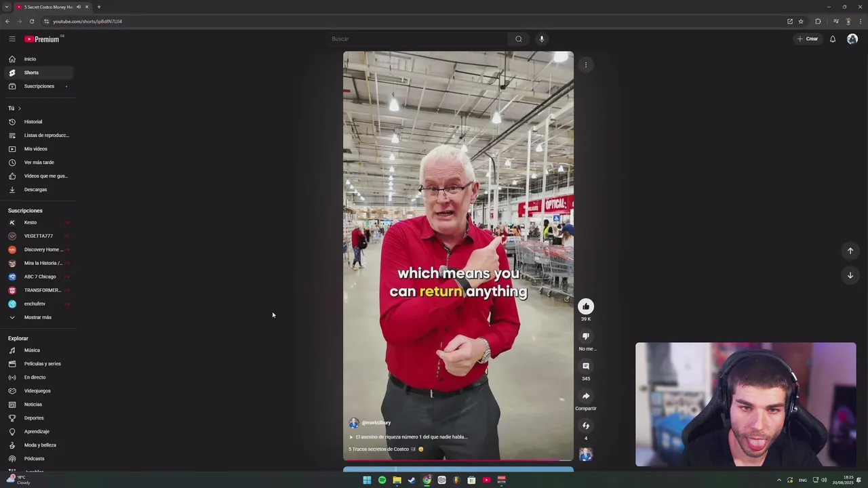The image size is (868, 488).
Task: Click the browser address bar URL
Action: click(x=87, y=21)
